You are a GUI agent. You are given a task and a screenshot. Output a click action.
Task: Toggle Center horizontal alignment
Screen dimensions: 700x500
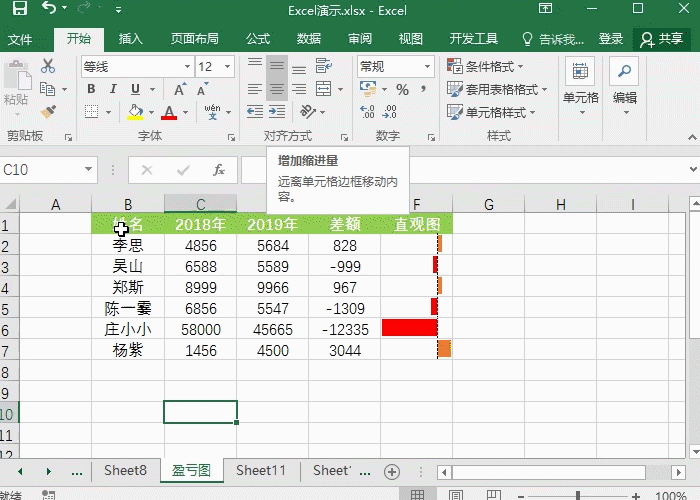tap(277, 89)
